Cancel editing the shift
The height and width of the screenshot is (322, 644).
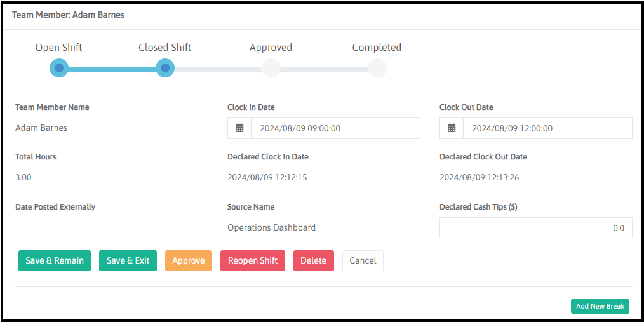click(363, 261)
